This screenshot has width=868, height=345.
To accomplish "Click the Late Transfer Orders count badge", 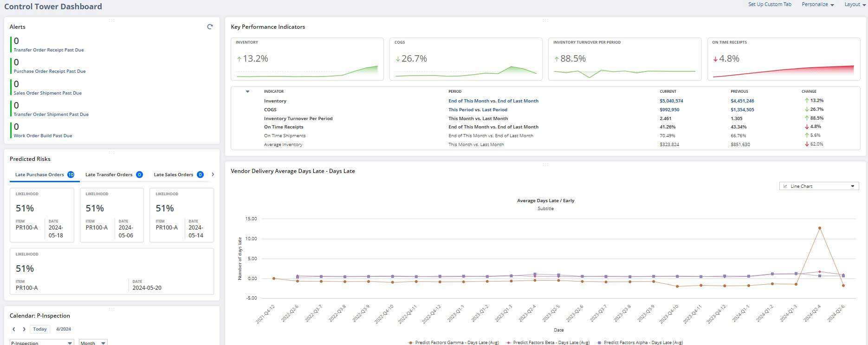I will click(139, 174).
